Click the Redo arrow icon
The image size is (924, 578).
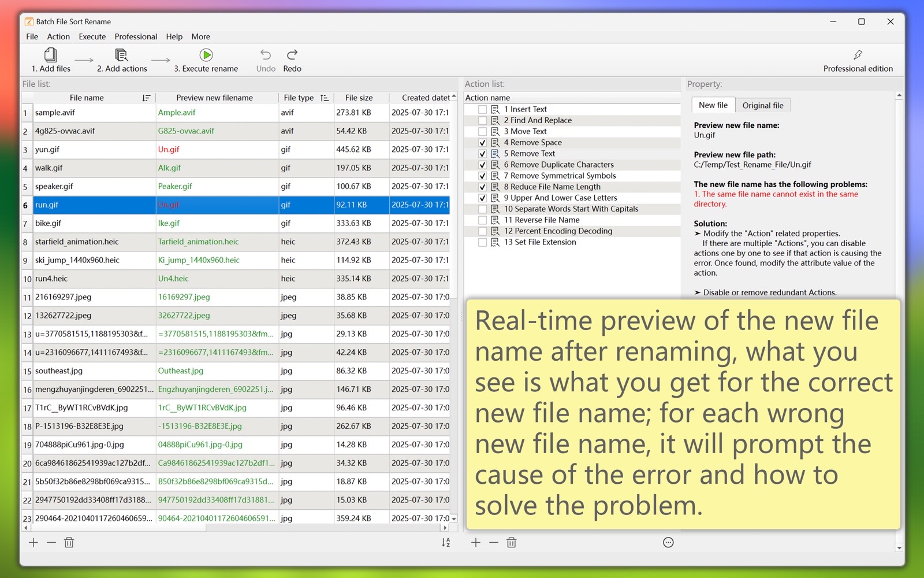point(292,55)
